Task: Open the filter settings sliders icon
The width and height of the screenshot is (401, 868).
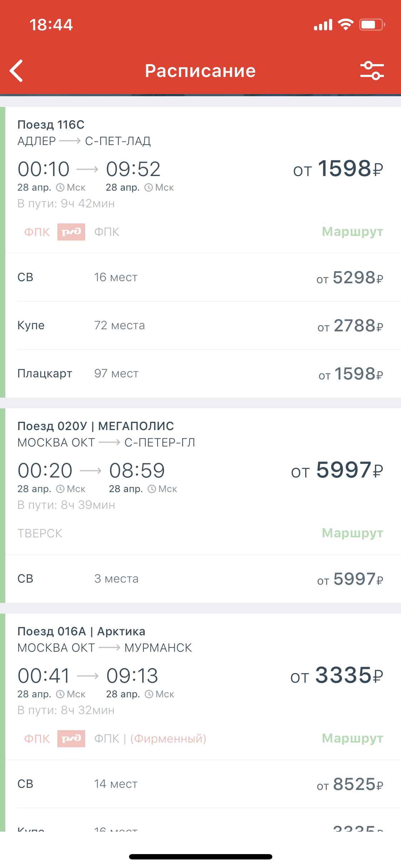Action: [372, 70]
